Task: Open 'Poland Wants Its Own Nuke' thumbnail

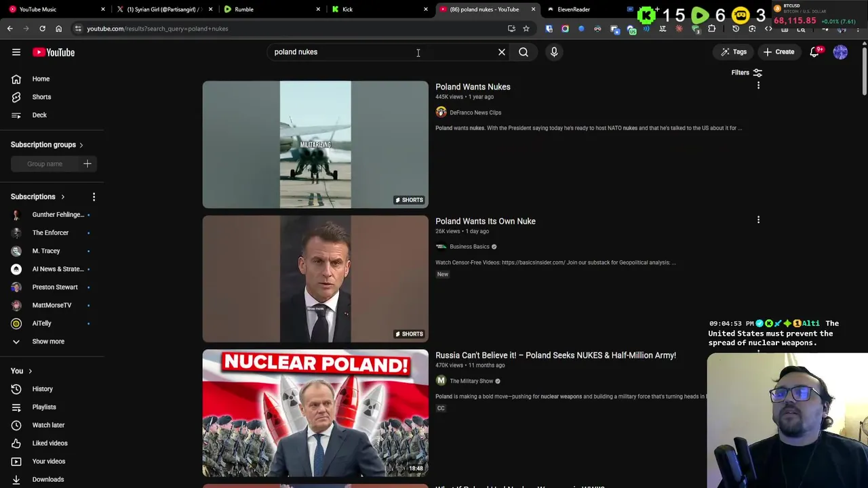Action: pos(315,279)
